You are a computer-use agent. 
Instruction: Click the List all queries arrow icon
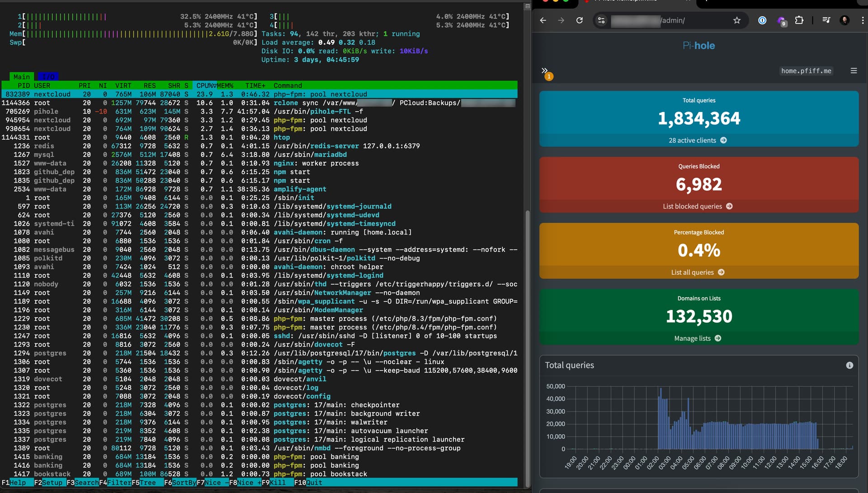click(721, 272)
